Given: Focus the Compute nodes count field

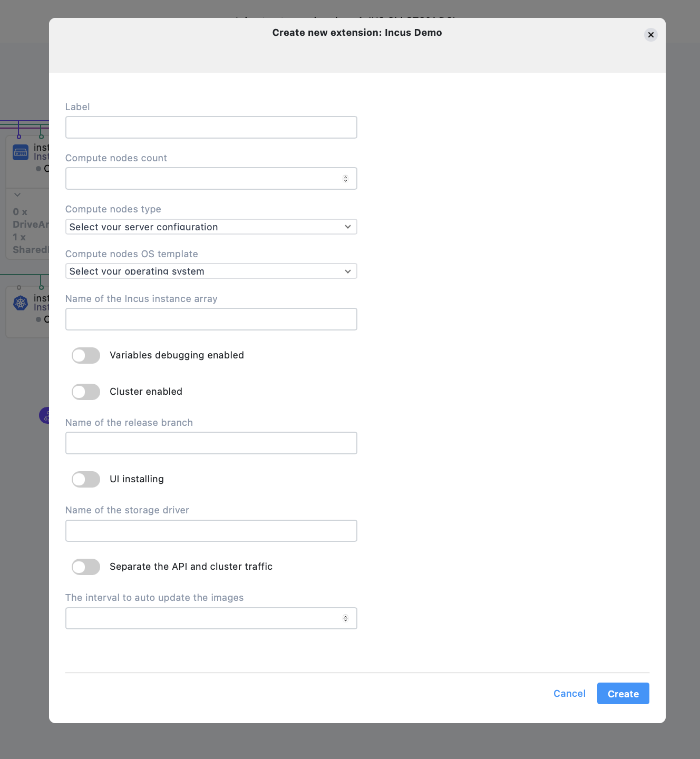Looking at the screenshot, I should click(203, 179).
